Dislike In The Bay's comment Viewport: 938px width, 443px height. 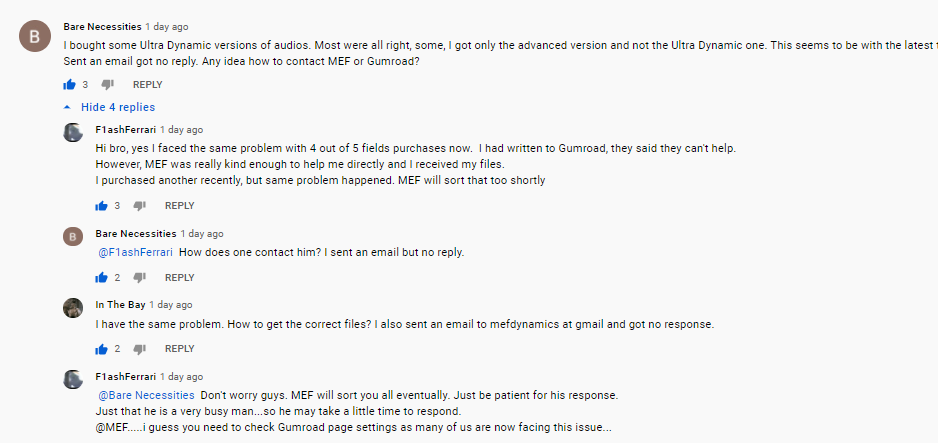pos(140,349)
